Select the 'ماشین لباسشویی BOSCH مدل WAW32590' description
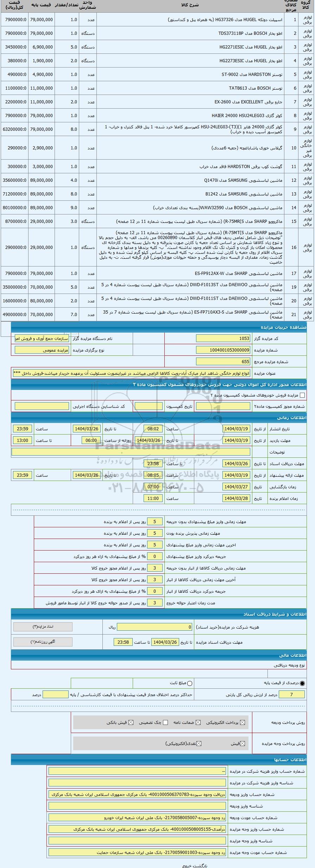Image resolution: width=315 pixels, height=868 pixels. pos(218,208)
